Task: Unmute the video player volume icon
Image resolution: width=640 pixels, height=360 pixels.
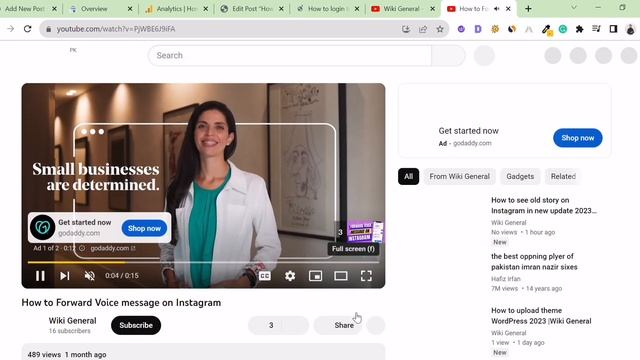Action: click(89, 276)
